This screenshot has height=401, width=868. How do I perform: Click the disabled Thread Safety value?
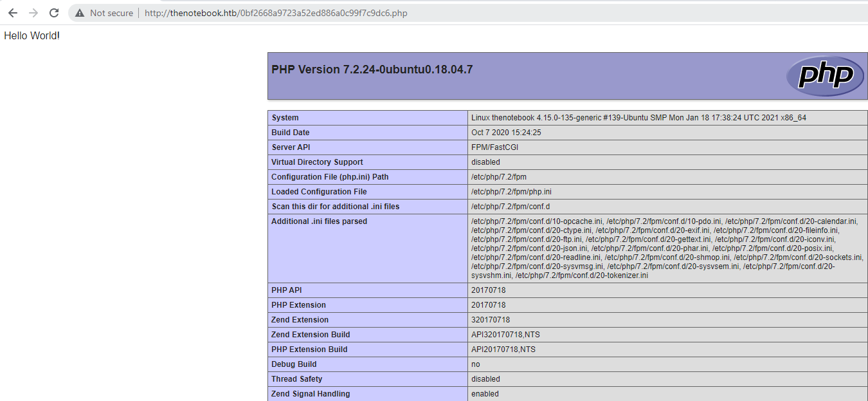(x=484, y=378)
